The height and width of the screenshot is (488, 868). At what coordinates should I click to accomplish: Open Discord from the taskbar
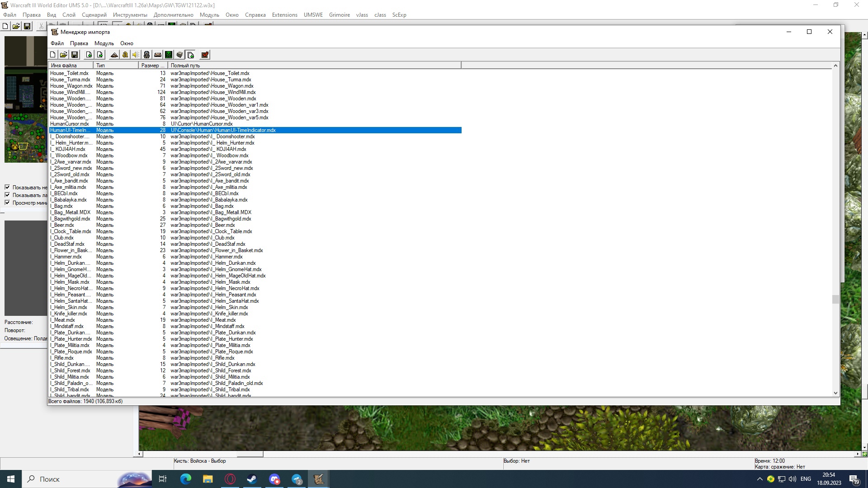point(274,479)
